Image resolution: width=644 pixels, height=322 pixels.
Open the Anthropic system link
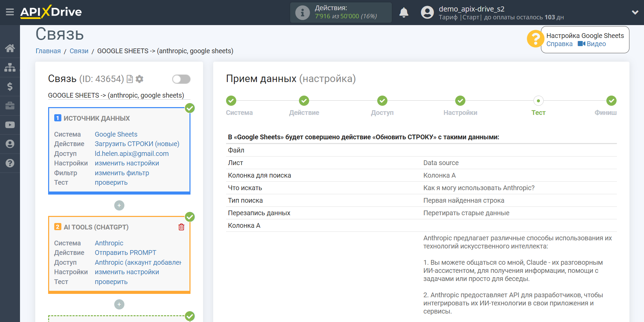click(x=109, y=243)
